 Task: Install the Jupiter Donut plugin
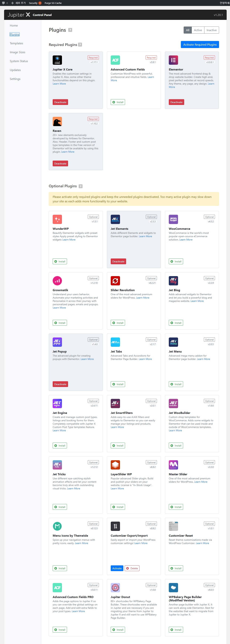118,630
